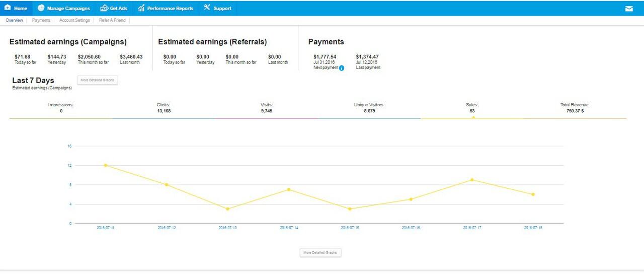Click the Estimated earnings (Referrals) heading

tap(212, 42)
